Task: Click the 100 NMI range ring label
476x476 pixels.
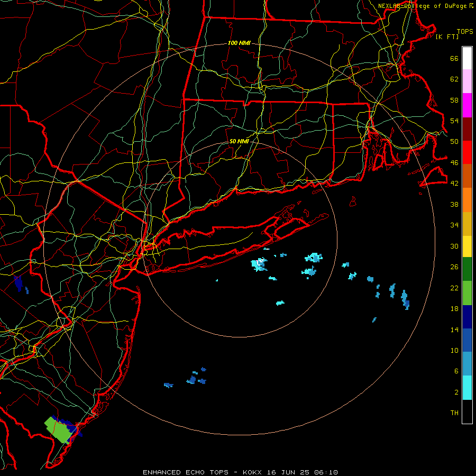Action: pyautogui.click(x=239, y=43)
